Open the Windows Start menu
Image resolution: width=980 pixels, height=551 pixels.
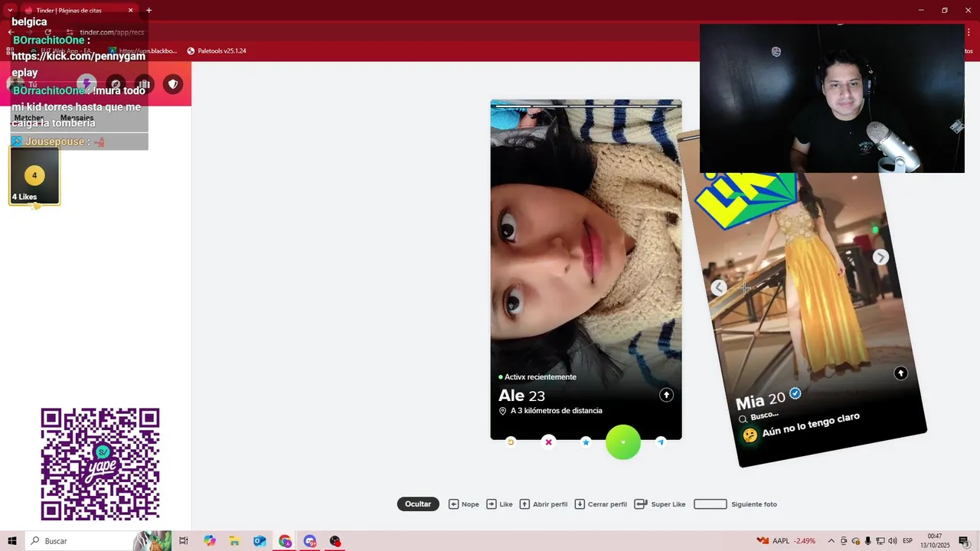pos(12,541)
